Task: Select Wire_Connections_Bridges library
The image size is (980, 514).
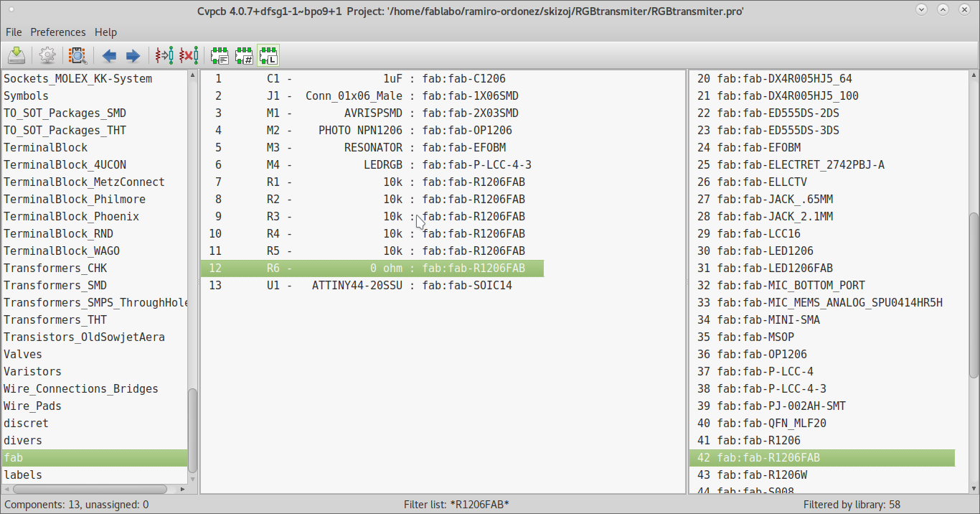Action: coord(94,388)
